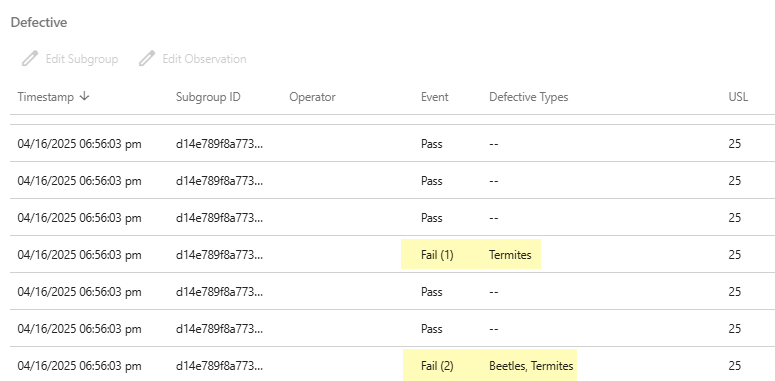
Task: Click the USL value in Termites row
Action: click(x=735, y=255)
